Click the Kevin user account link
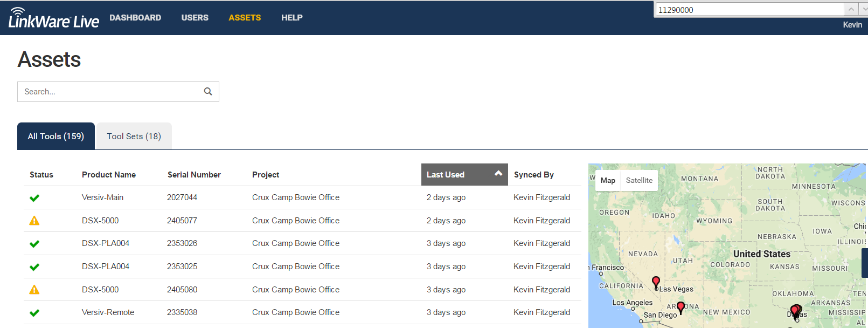The height and width of the screenshot is (328, 868). coord(852,25)
